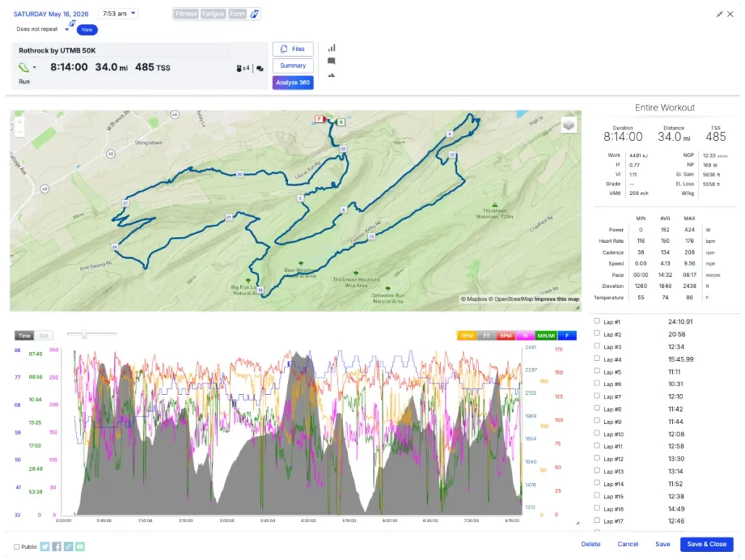Click the New badge button
The image size is (745, 560).
[x=87, y=29]
